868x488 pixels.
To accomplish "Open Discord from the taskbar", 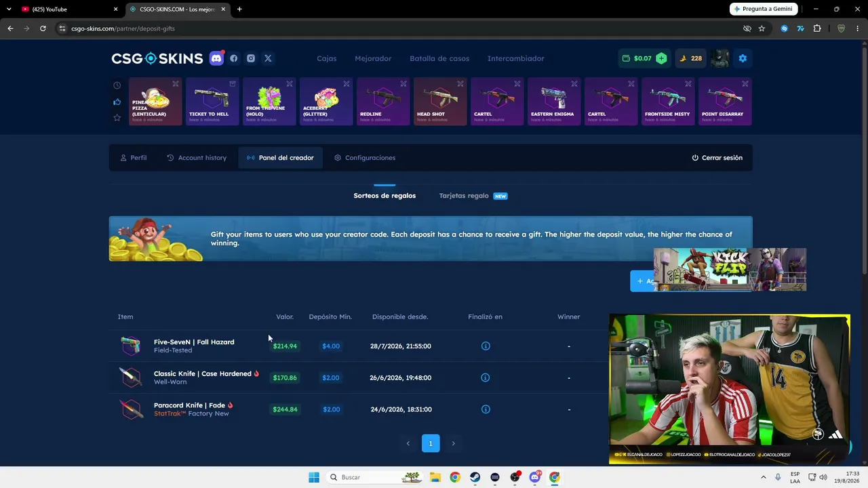I will 534,477.
